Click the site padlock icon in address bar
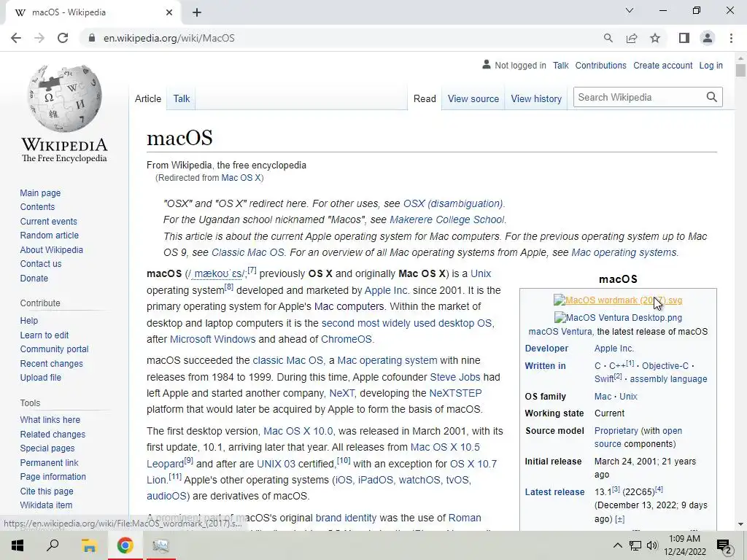747x560 pixels. (92, 38)
